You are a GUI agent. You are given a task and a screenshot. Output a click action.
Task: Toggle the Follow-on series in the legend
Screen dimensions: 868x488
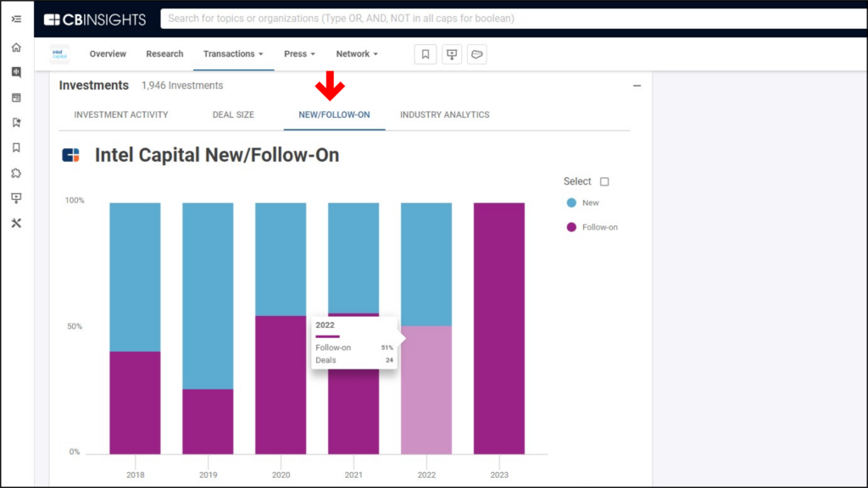593,227
